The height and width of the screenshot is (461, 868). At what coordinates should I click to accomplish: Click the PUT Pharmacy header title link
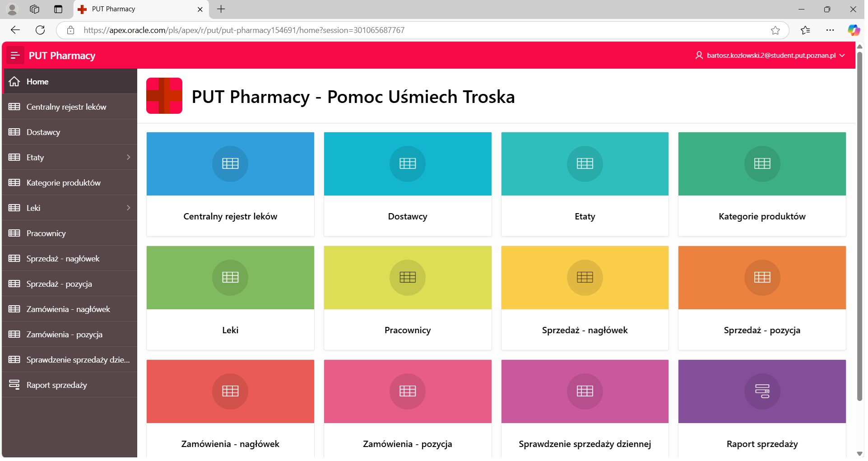tap(62, 56)
